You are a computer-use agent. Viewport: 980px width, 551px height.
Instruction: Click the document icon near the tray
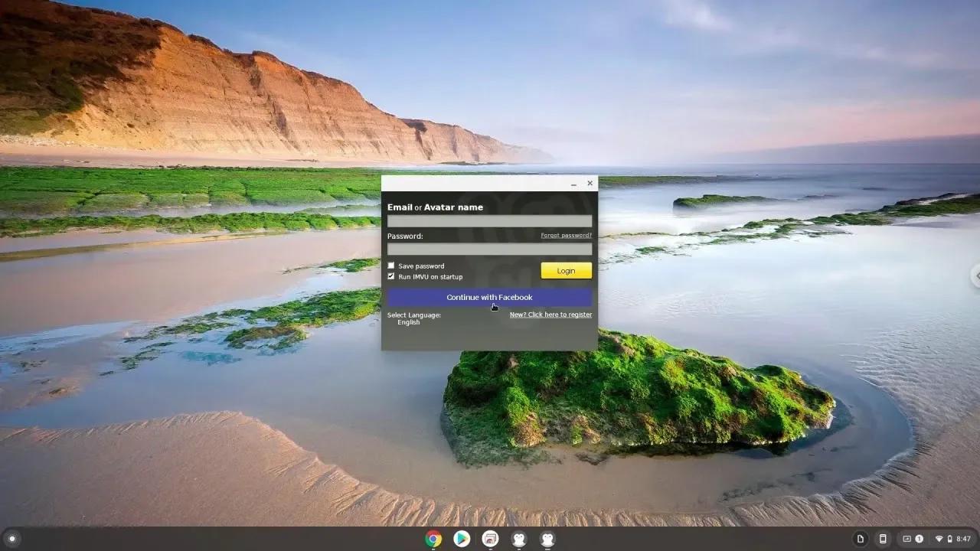click(861, 540)
